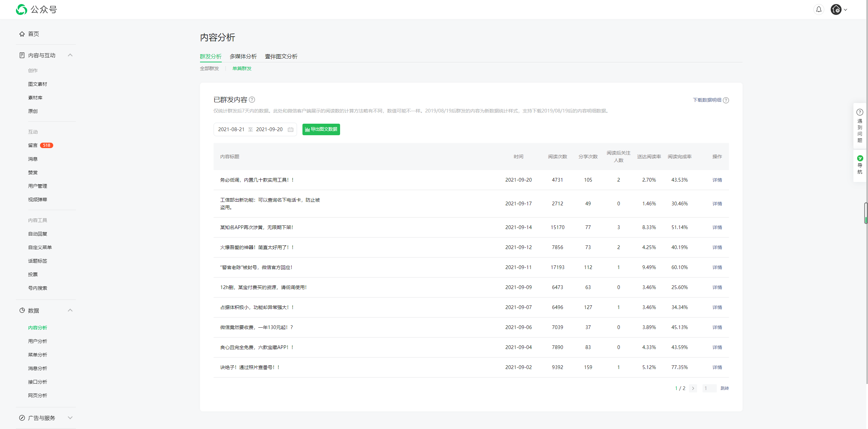
Task: Click the green 导航 icon
Action: pyautogui.click(x=860, y=158)
